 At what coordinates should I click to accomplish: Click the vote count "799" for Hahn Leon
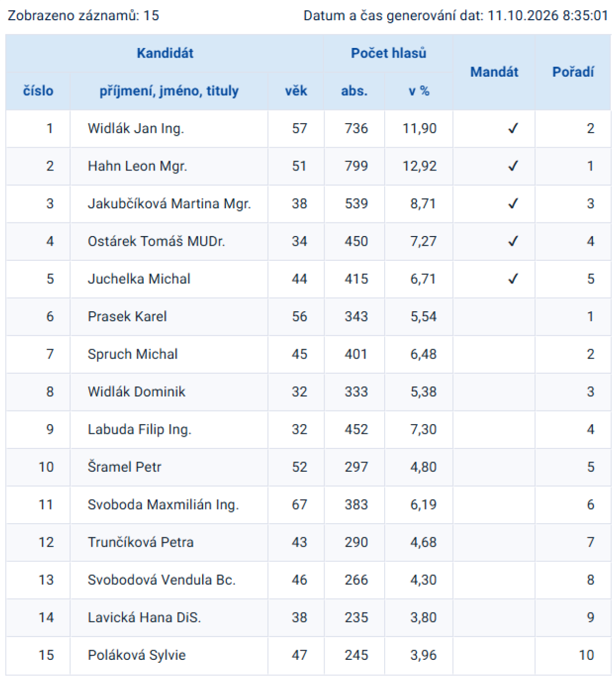point(356,166)
